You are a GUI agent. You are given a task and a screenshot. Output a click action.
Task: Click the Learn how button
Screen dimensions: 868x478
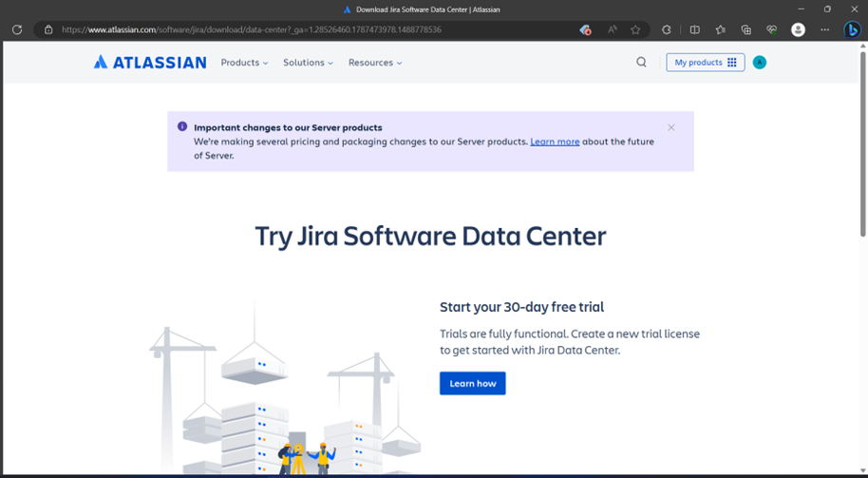pos(473,383)
